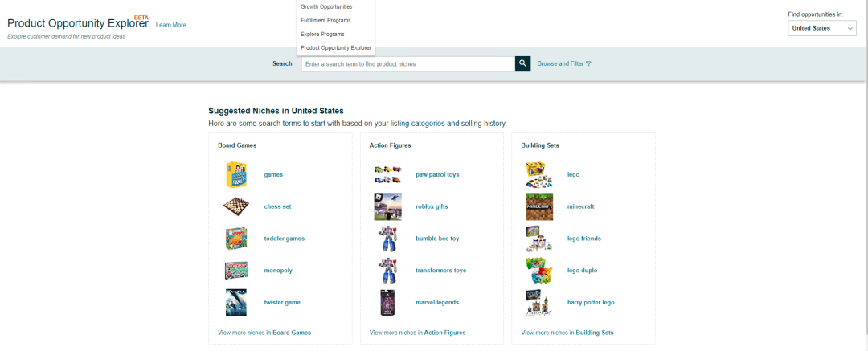Open the harry potter lego thumbnail

tap(539, 302)
